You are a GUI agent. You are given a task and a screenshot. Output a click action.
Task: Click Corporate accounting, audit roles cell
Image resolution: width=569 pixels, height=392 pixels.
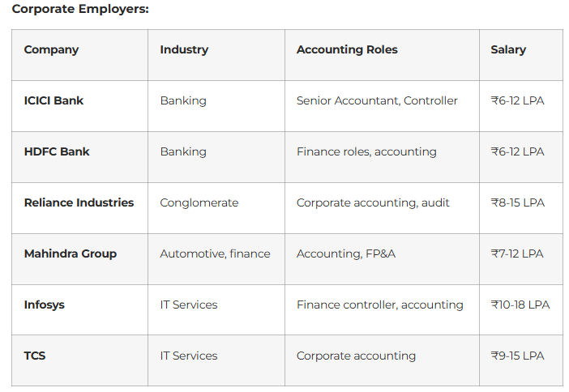(x=373, y=202)
